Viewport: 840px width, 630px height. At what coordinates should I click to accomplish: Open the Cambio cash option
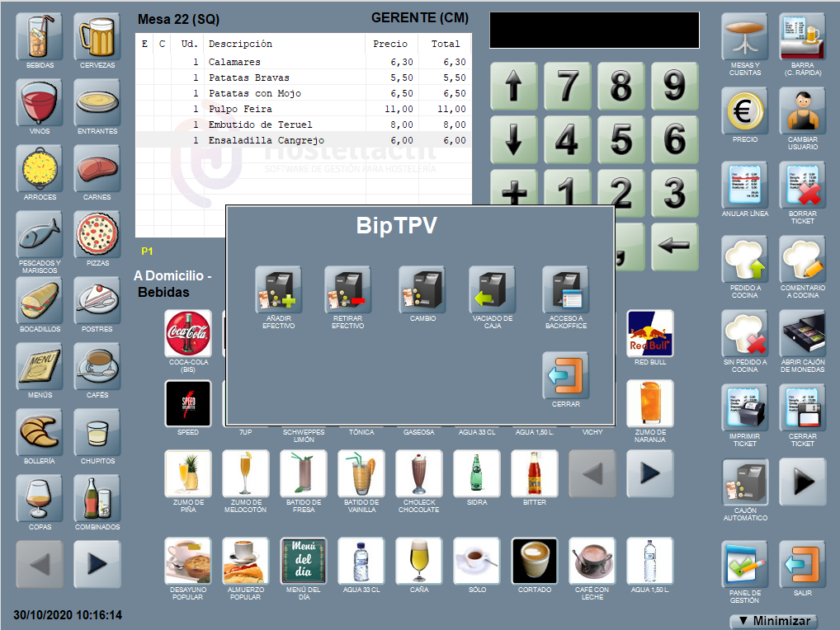pyautogui.click(x=422, y=290)
